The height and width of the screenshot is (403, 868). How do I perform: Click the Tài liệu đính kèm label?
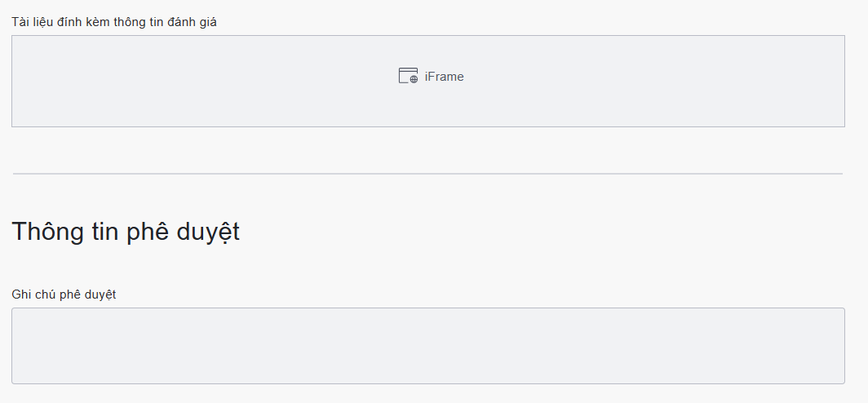pyautogui.click(x=113, y=22)
